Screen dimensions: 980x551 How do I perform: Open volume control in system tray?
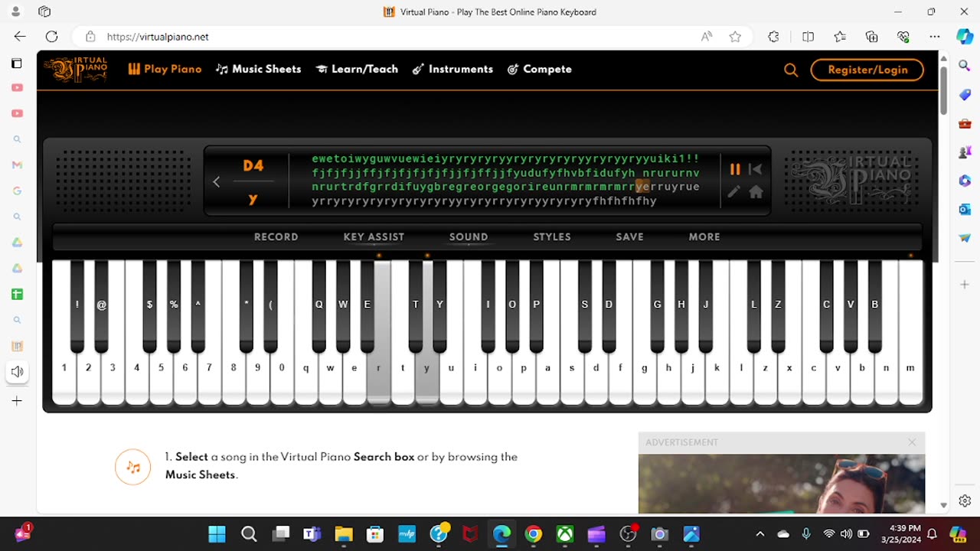tap(846, 533)
